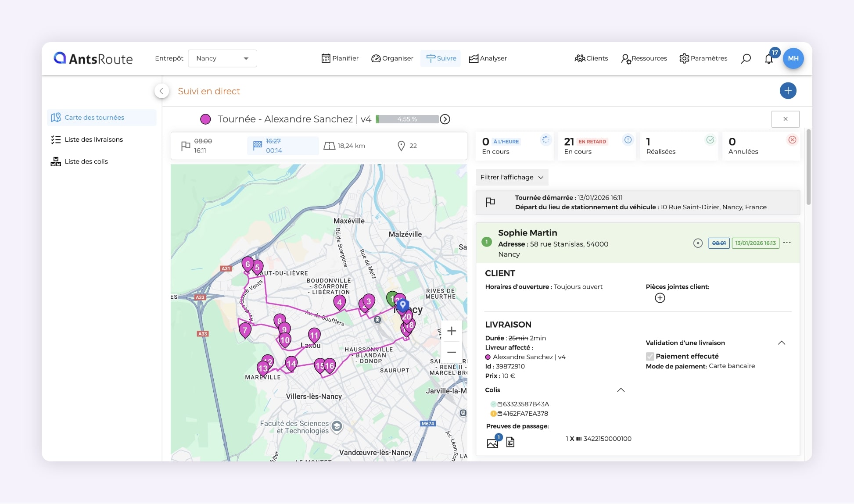Switch to the Planifier tab

click(x=340, y=58)
